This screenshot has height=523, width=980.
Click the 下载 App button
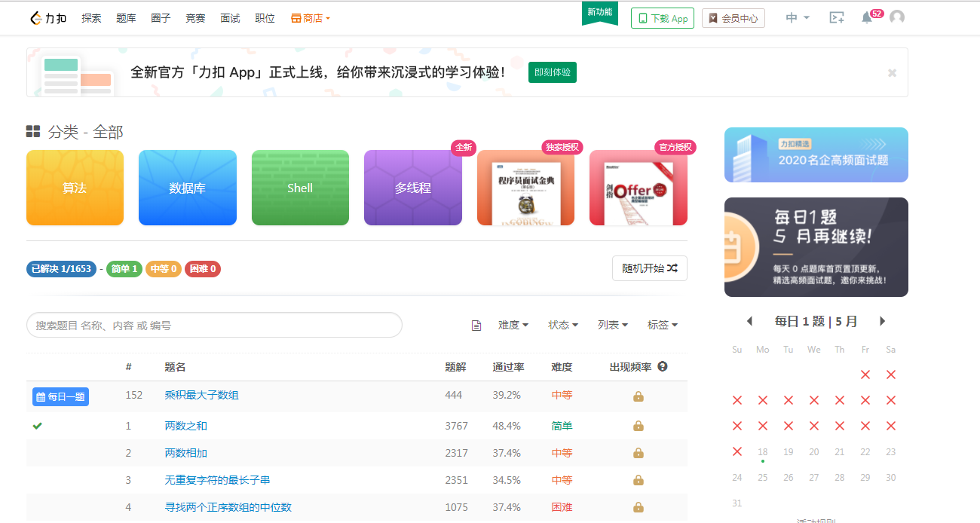(663, 18)
